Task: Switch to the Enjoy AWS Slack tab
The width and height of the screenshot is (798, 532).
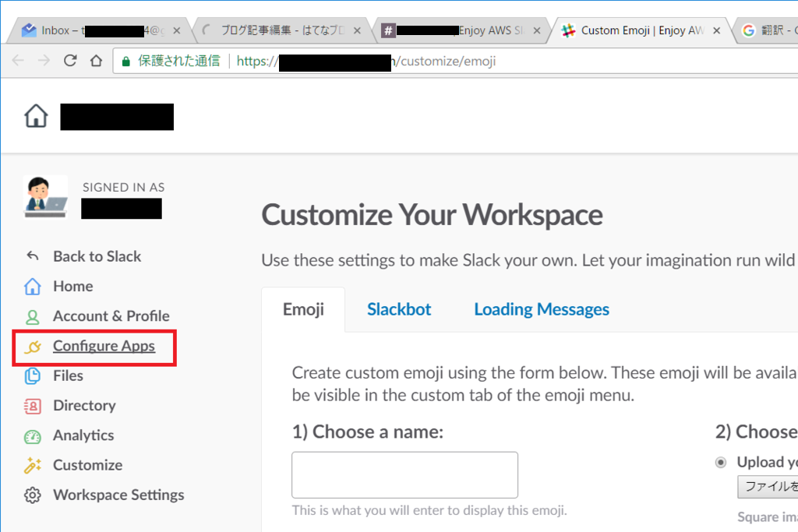Action: [x=461, y=30]
